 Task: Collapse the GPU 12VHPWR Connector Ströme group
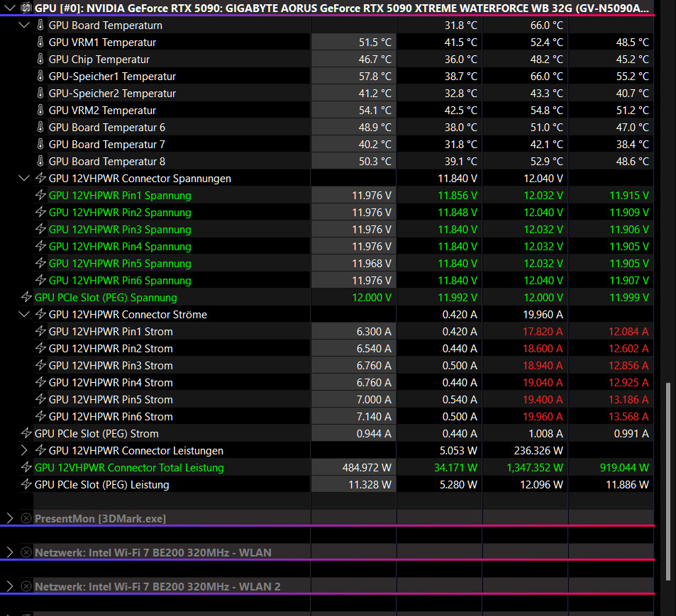point(24,315)
